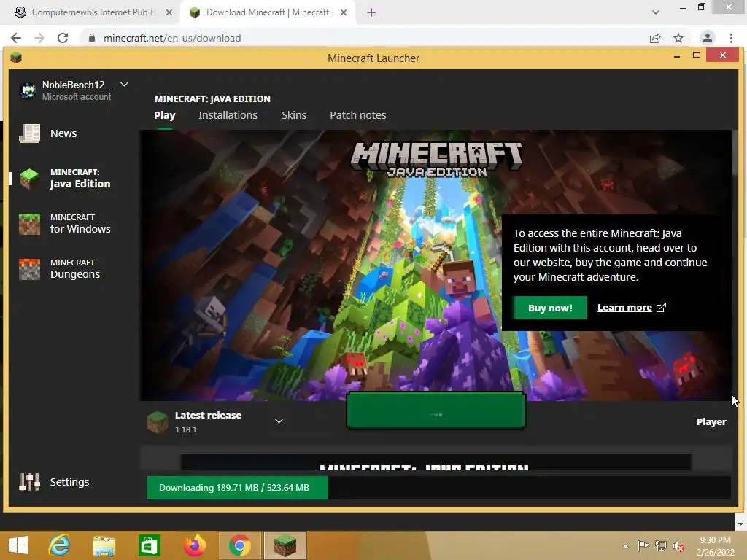Expand account dropdown chevron
This screenshot has width=747, height=560.
point(124,85)
